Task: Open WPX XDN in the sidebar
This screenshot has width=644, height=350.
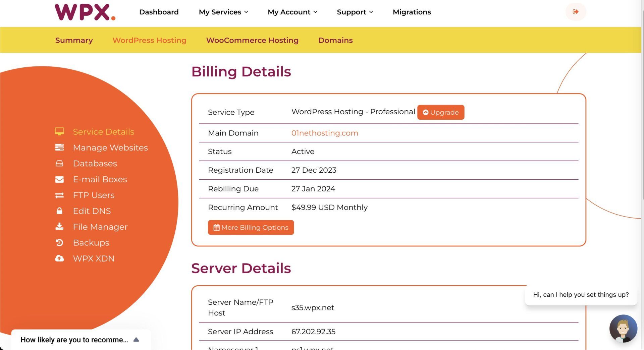Action: click(x=94, y=258)
